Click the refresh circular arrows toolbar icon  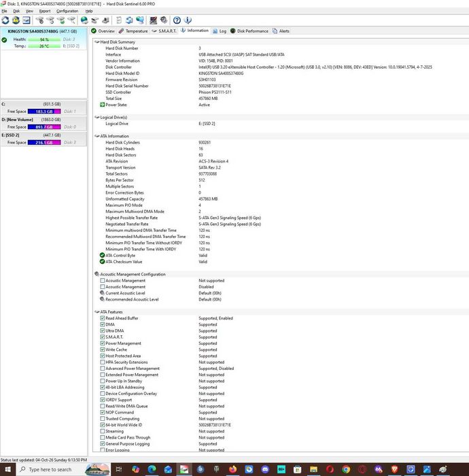[x=5, y=20]
